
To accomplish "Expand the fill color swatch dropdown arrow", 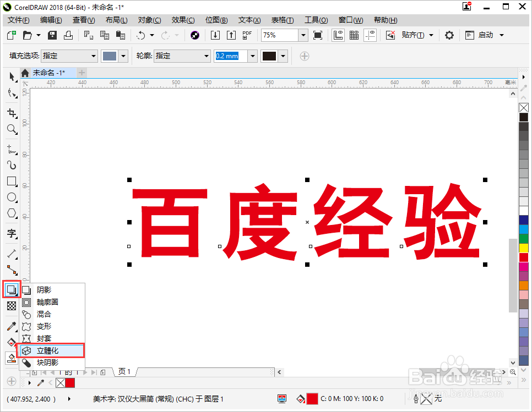I will point(123,56).
